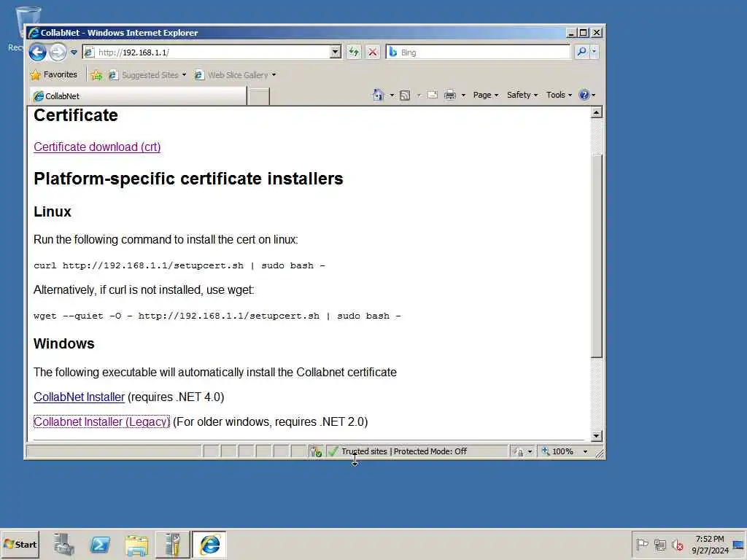The width and height of the screenshot is (747, 560).
Task: Expand the Home button dropdown arrow
Action: (x=392, y=96)
